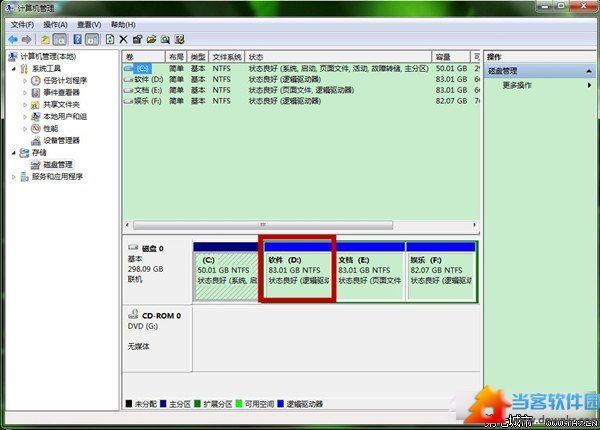This screenshot has height=430, width=600.
Task: Select the 娱乐 (F:) 82.07 GB partition block
Action: [441, 271]
